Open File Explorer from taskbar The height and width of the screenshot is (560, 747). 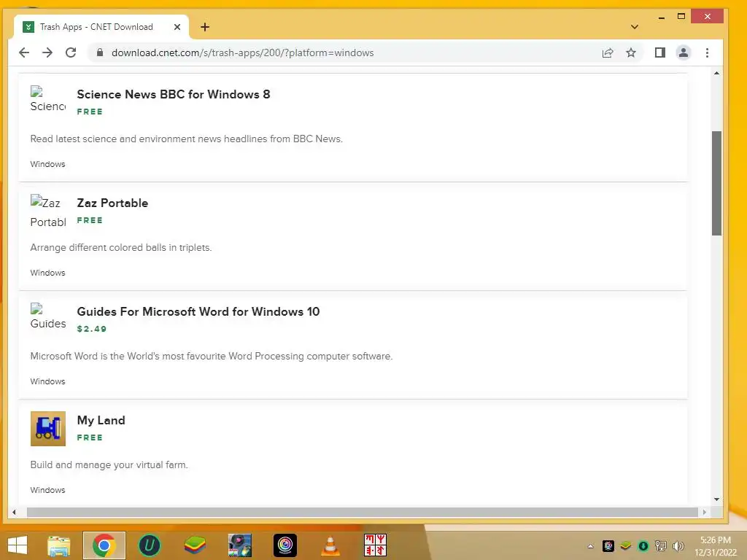click(x=58, y=545)
